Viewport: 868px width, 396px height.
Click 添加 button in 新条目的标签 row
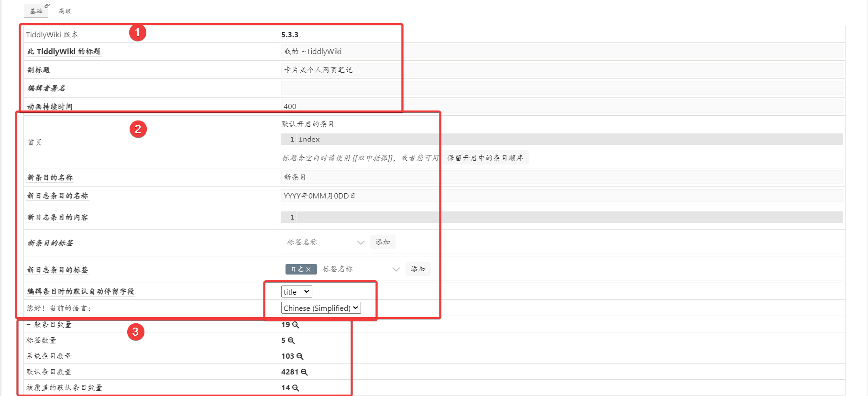point(383,242)
